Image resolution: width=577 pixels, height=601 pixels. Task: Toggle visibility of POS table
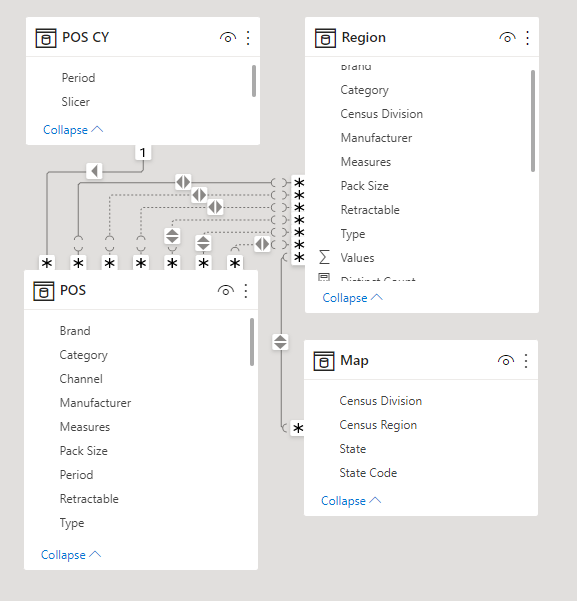coord(225,291)
